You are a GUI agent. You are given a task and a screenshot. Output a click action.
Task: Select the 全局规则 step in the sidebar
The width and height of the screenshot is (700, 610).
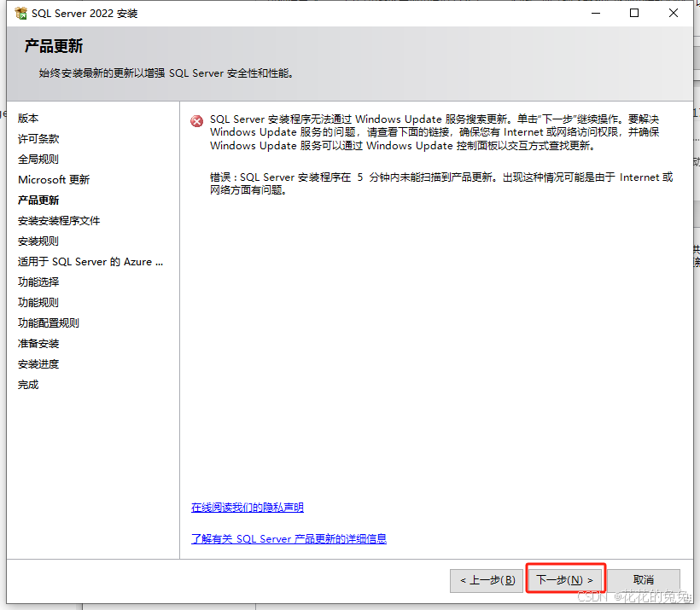point(38,160)
